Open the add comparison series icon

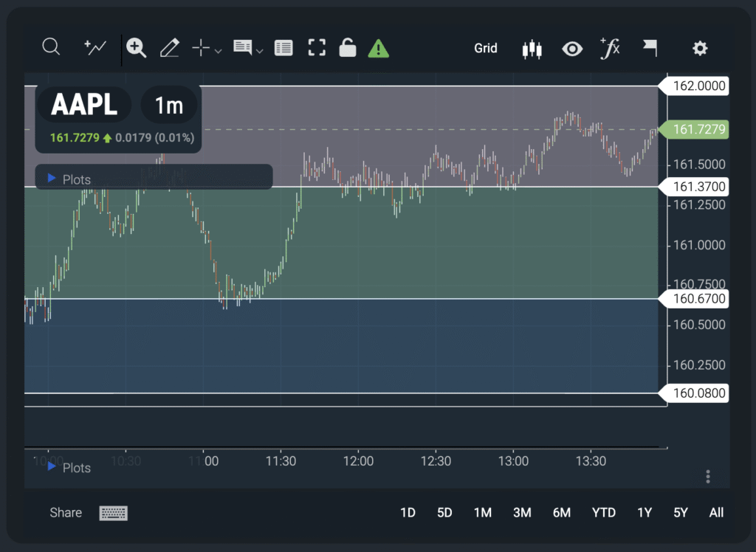pyautogui.click(x=95, y=48)
